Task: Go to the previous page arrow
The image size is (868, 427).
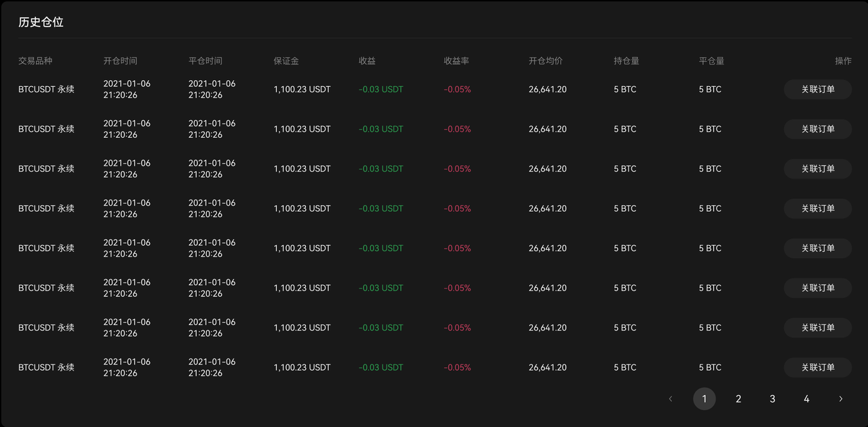Action: [671, 399]
